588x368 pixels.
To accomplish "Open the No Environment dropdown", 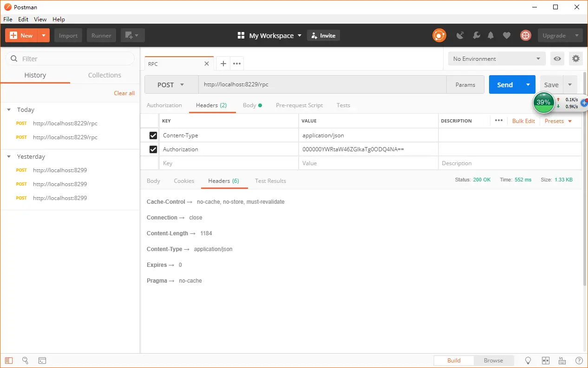I will [x=497, y=58].
